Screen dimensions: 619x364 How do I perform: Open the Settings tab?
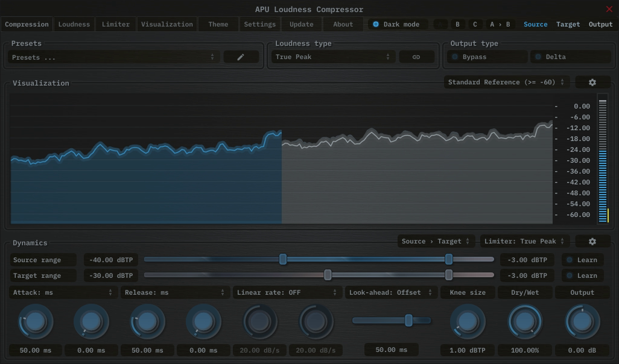259,24
